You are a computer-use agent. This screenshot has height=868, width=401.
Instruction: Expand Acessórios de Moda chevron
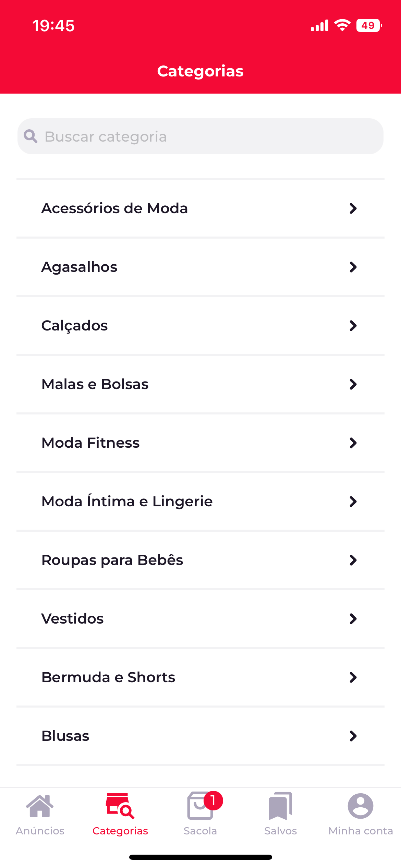pyautogui.click(x=353, y=208)
